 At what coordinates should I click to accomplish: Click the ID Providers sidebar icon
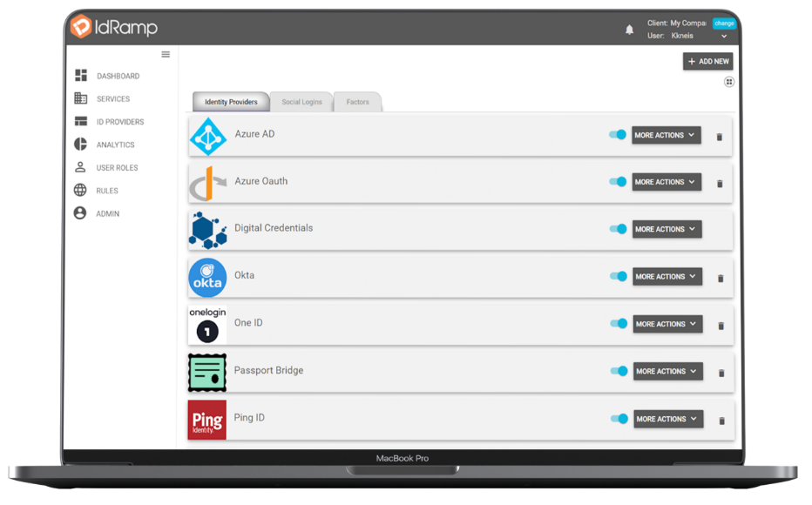pyautogui.click(x=81, y=121)
